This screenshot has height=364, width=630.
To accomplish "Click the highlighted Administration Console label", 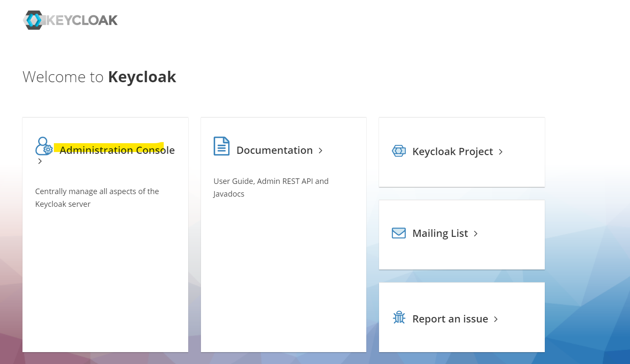I will tap(117, 150).
